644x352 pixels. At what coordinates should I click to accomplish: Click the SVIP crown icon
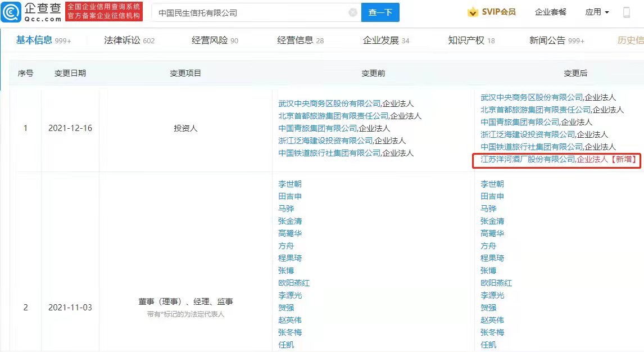click(x=473, y=12)
